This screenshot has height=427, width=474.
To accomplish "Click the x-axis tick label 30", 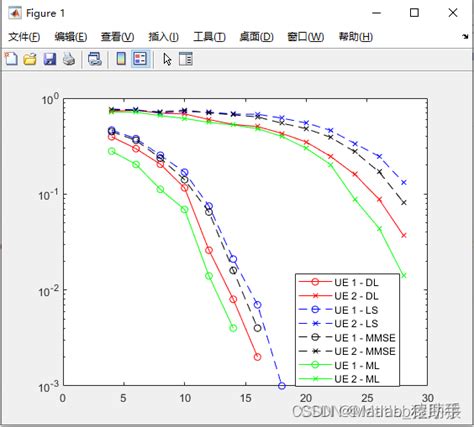I will pos(428,398).
